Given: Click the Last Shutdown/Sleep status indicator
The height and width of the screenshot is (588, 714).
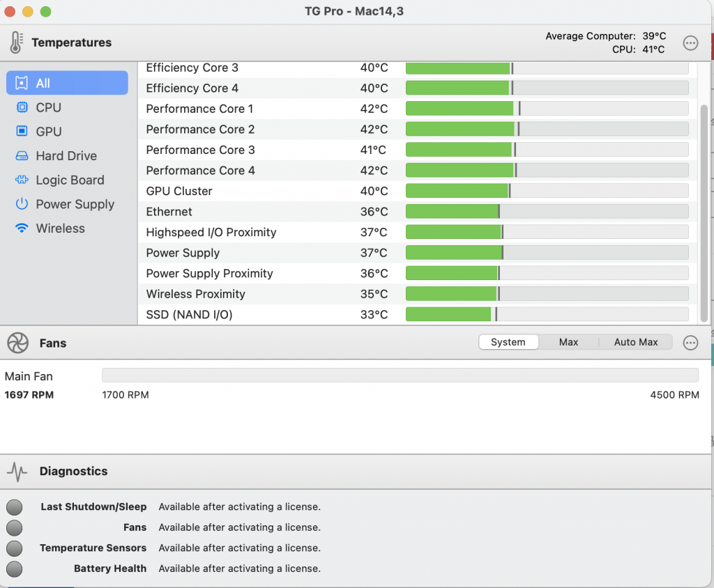Looking at the screenshot, I should point(14,507).
